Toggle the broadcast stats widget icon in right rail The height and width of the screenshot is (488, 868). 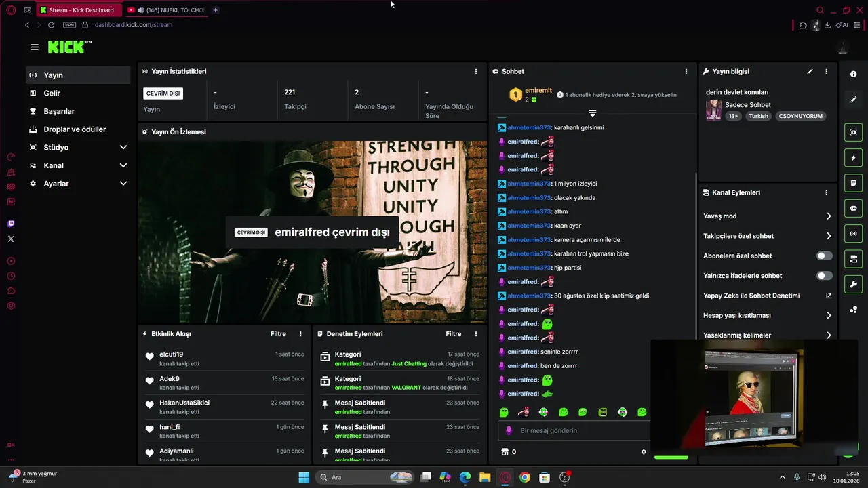(853, 234)
